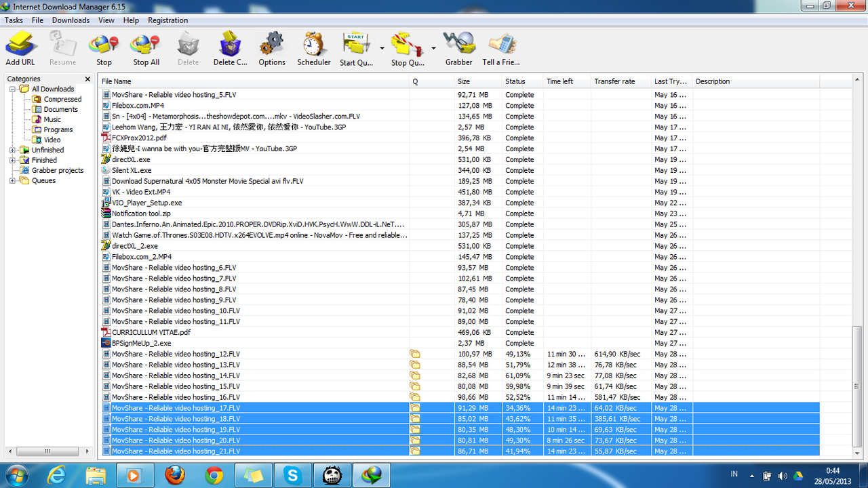
Task: Click the Start Queue icon
Action: [x=357, y=49]
